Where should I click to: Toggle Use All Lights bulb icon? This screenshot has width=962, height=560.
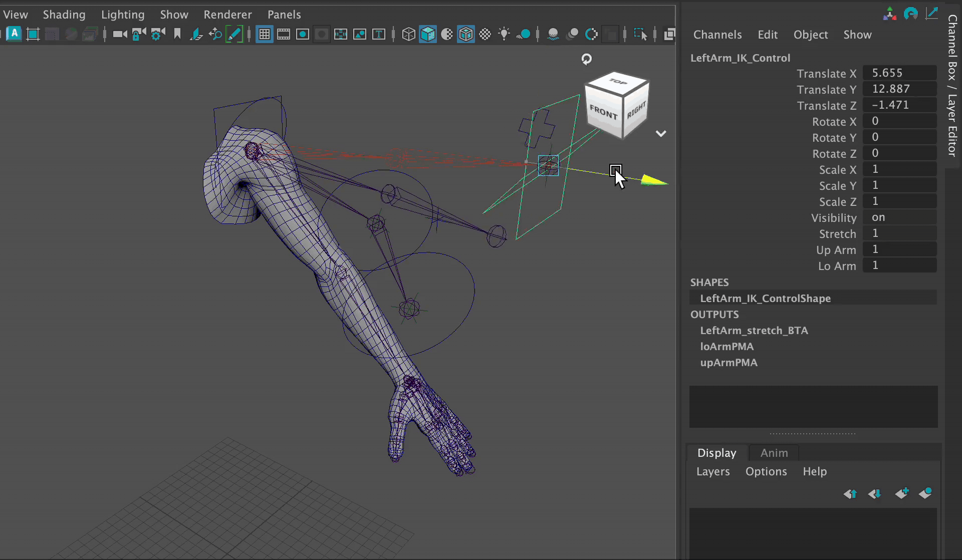click(504, 34)
